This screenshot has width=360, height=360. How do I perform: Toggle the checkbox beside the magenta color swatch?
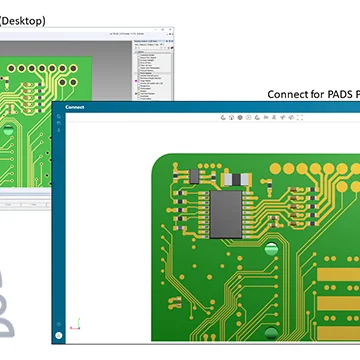click(x=139, y=81)
